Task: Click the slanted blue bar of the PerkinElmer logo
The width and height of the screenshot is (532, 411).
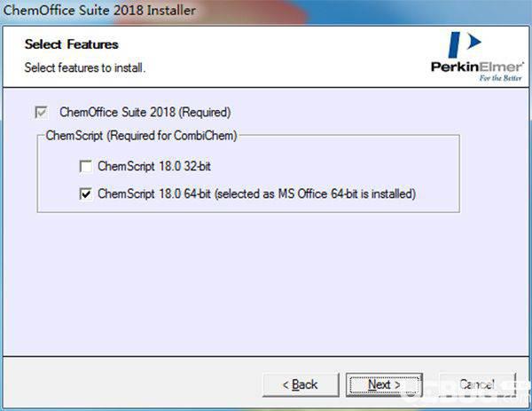Action: coord(454,45)
